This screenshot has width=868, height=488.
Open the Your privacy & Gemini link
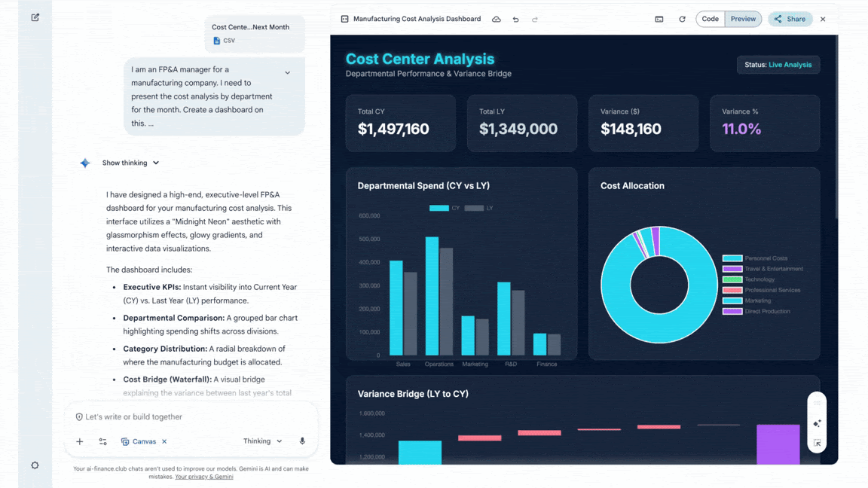click(203, 477)
